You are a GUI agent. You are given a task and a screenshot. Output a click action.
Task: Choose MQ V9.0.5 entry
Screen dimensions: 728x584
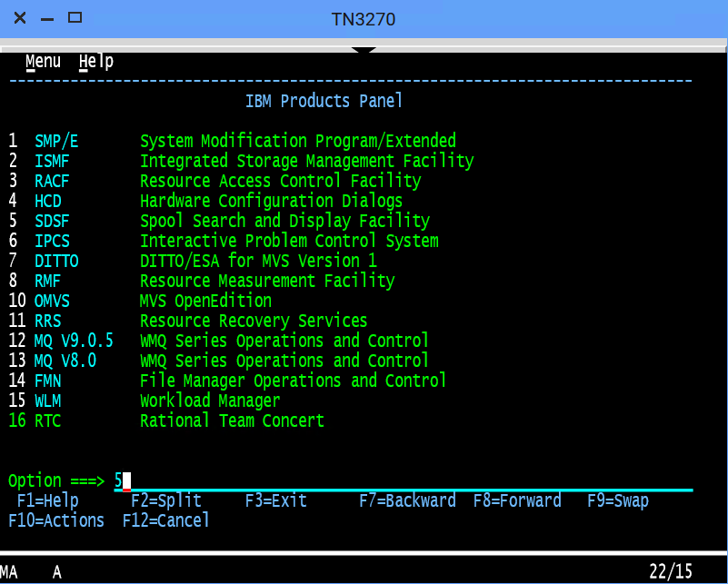point(74,341)
